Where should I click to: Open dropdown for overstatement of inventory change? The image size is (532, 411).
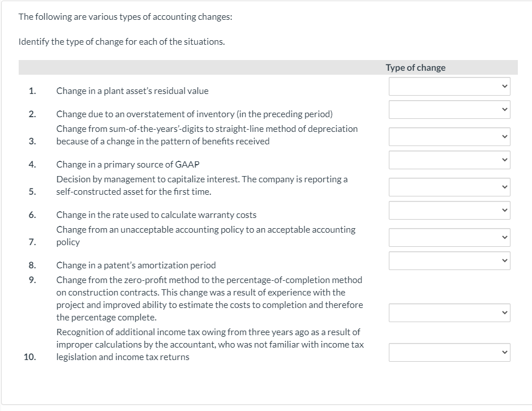[x=449, y=109]
